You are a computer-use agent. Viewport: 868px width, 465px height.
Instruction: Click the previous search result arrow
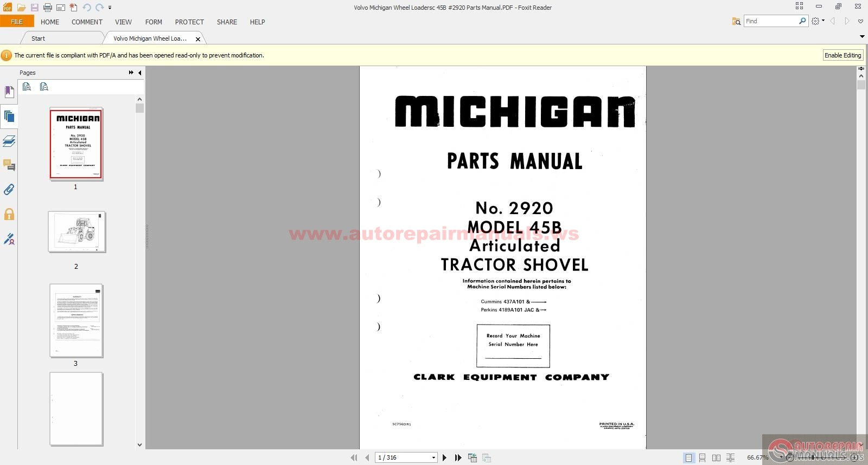pos(832,21)
